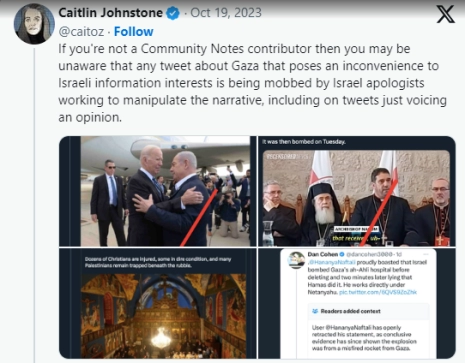Open Caitlin Johnstone's profile avatar

[34, 24]
